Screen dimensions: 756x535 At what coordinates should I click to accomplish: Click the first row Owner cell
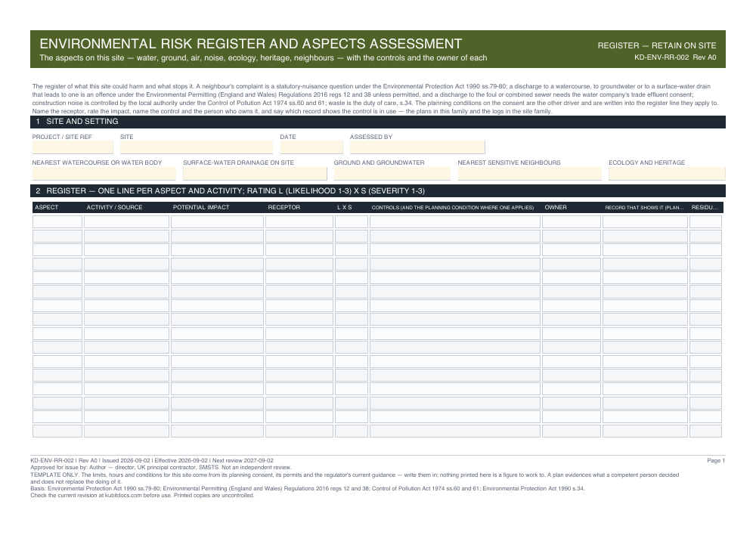(x=572, y=221)
